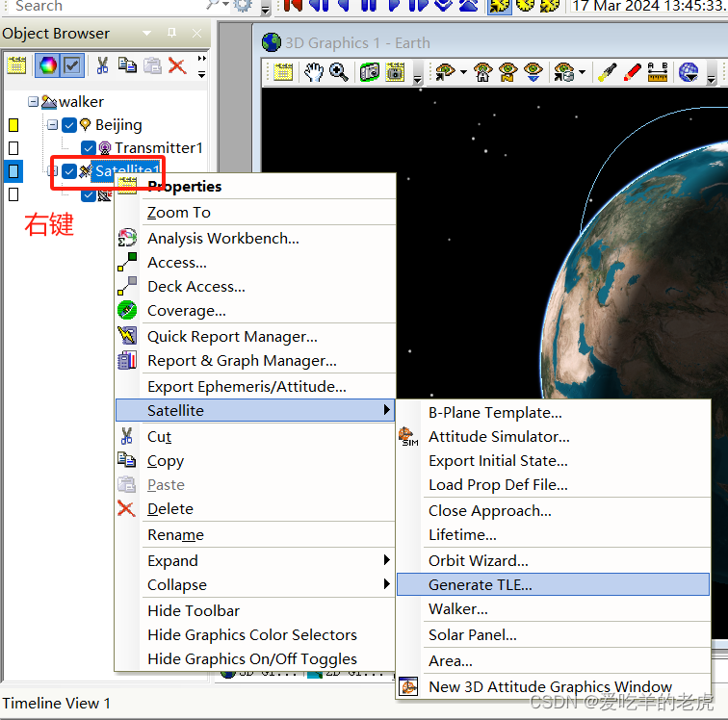
Task: Select Report & Graph Manager... entry
Action: click(x=255, y=361)
